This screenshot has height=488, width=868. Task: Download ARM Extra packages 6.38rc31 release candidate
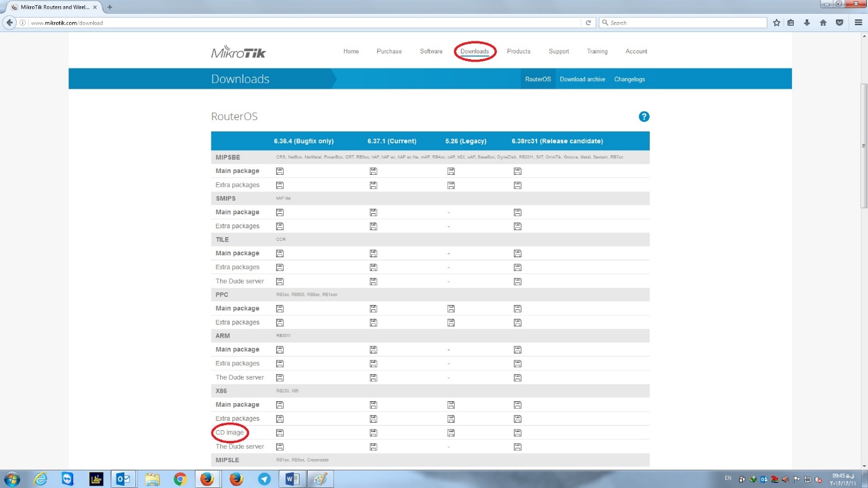click(518, 363)
